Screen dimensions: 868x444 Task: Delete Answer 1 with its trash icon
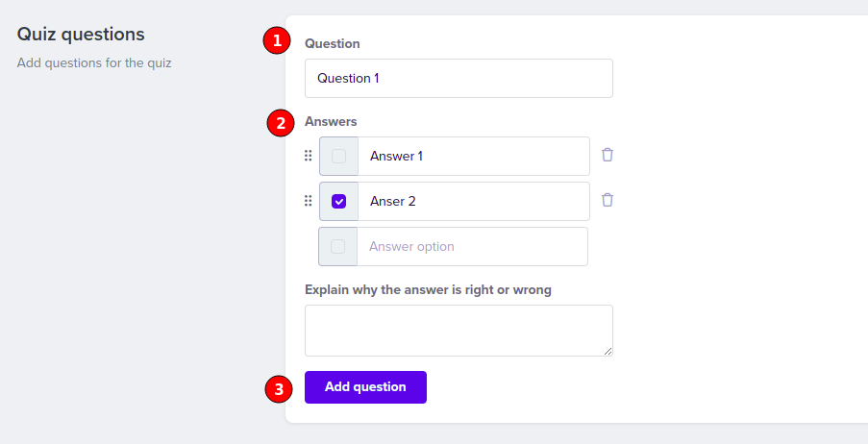pyautogui.click(x=608, y=155)
